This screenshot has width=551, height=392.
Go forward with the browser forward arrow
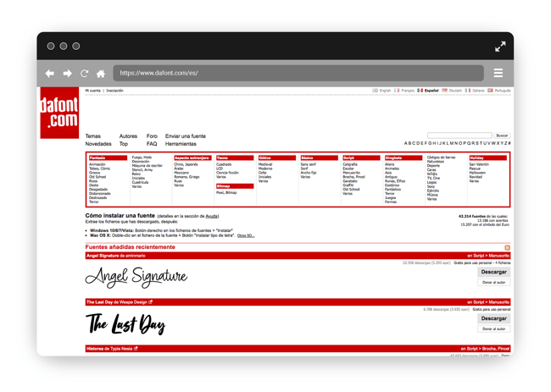(67, 74)
